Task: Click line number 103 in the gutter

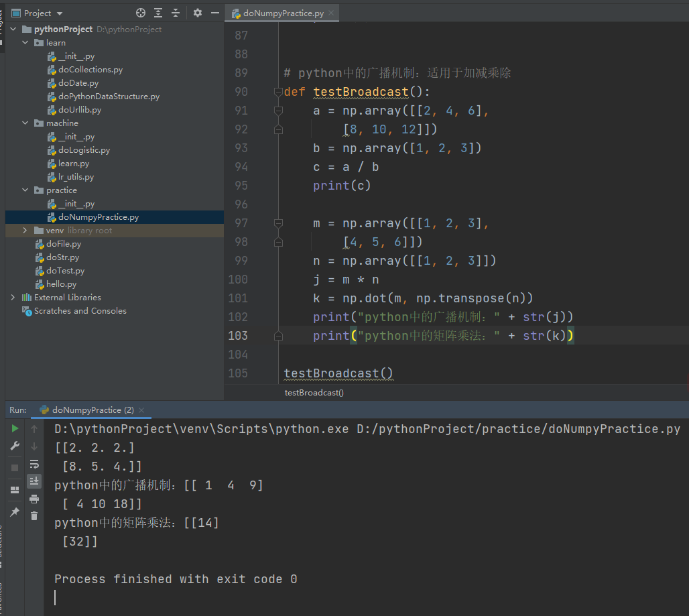Action: pyautogui.click(x=238, y=335)
